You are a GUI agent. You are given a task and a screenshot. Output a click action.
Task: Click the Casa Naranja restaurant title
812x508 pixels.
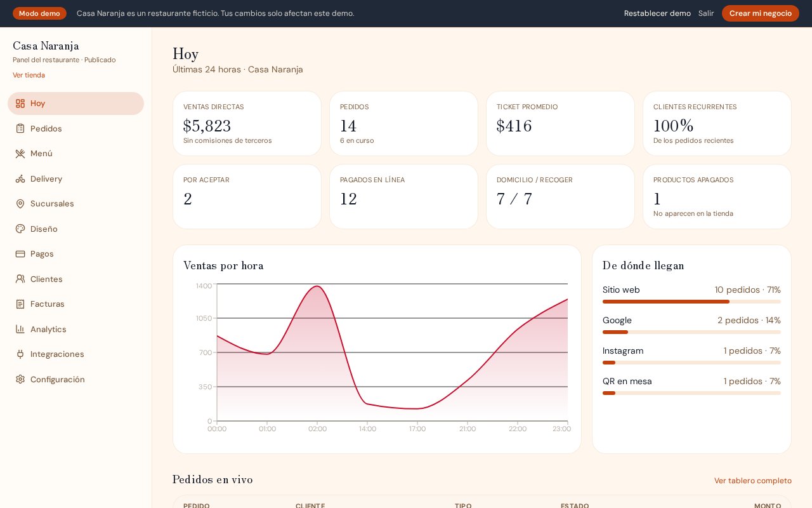[x=46, y=46]
